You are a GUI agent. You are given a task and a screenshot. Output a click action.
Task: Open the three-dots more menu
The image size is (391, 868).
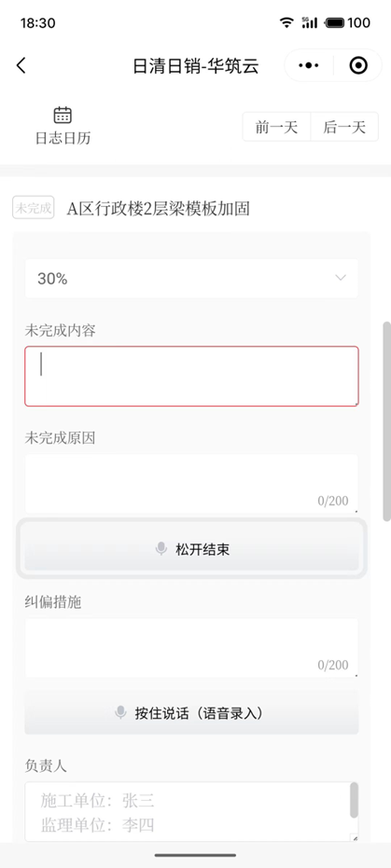click(309, 65)
